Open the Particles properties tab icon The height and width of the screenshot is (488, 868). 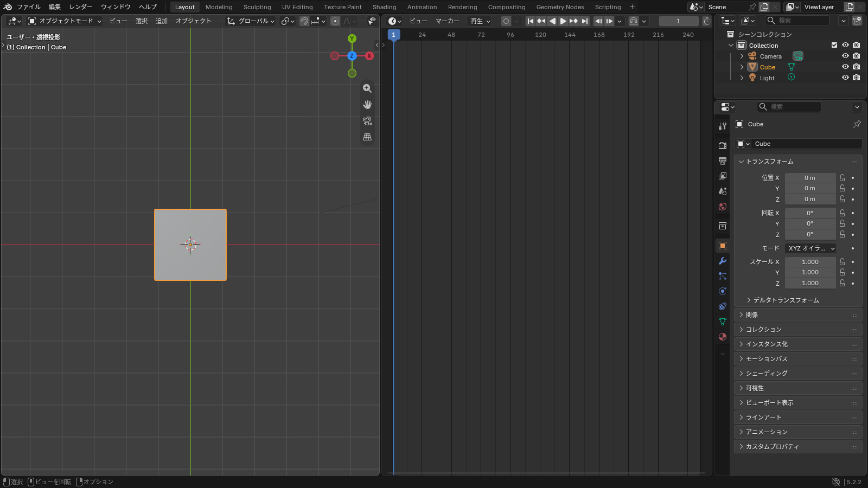tap(723, 276)
